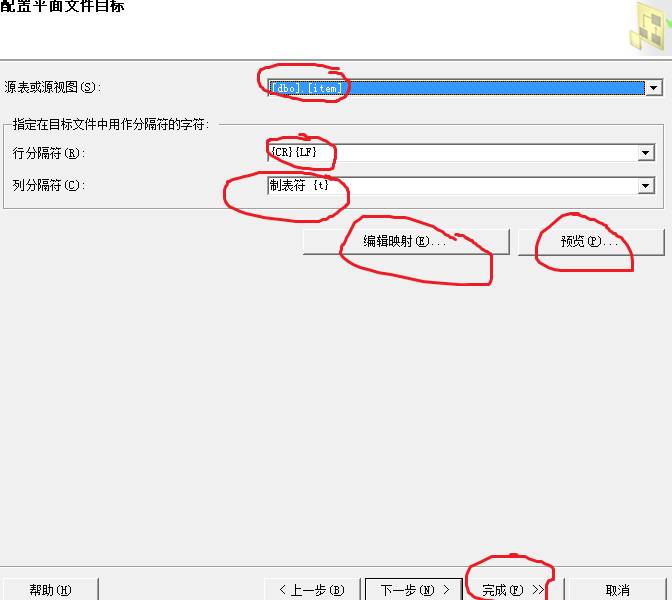This screenshot has height=600, width=672.
Task: Click the 源表或源视图(S) label
Action: click(53, 87)
